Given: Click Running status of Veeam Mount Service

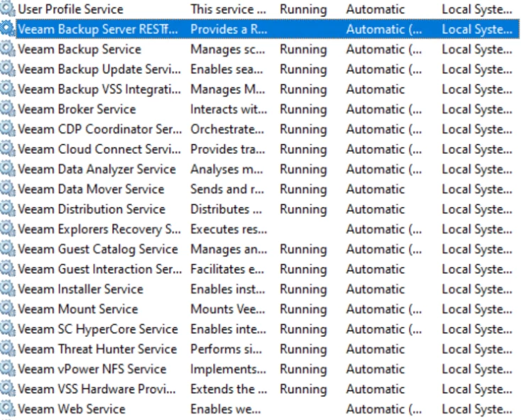Looking at the screenshot, I should point(303,309).
